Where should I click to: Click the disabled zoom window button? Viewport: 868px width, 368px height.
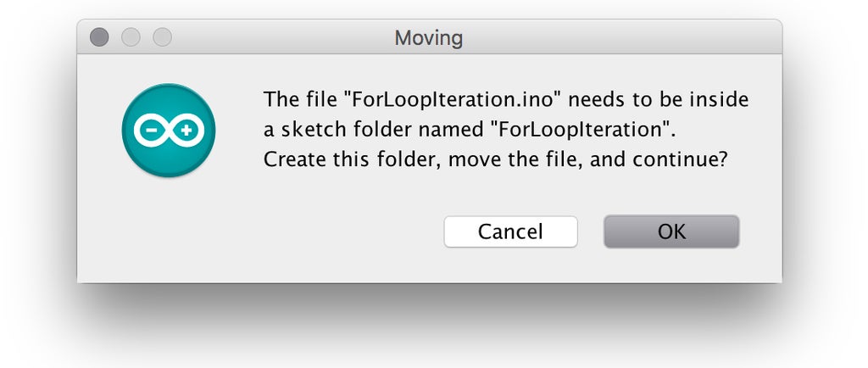tap(162, 37)
